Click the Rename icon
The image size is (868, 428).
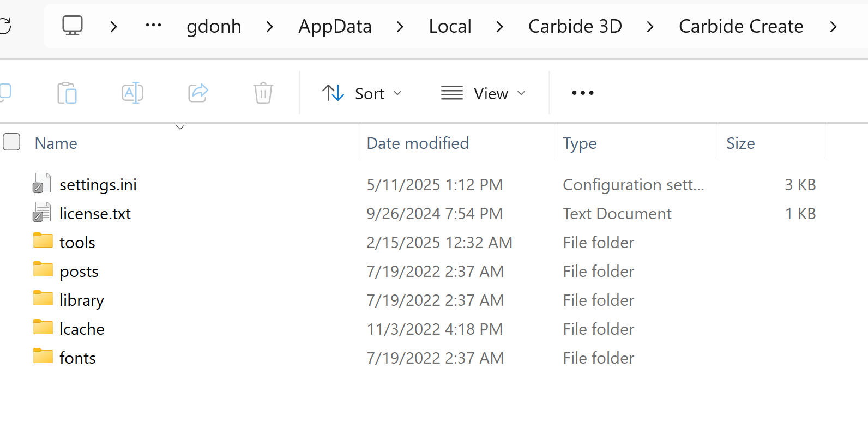[x=132, y=93]
